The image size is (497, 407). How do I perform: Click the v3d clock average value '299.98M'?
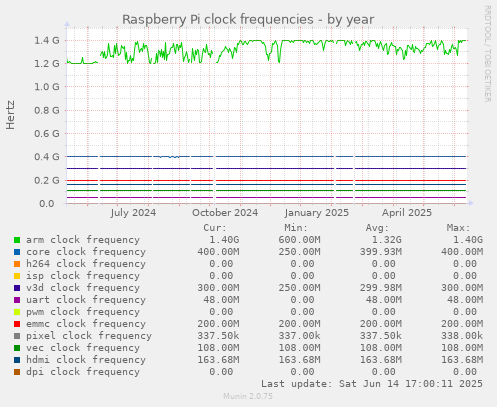click(381, 288)
